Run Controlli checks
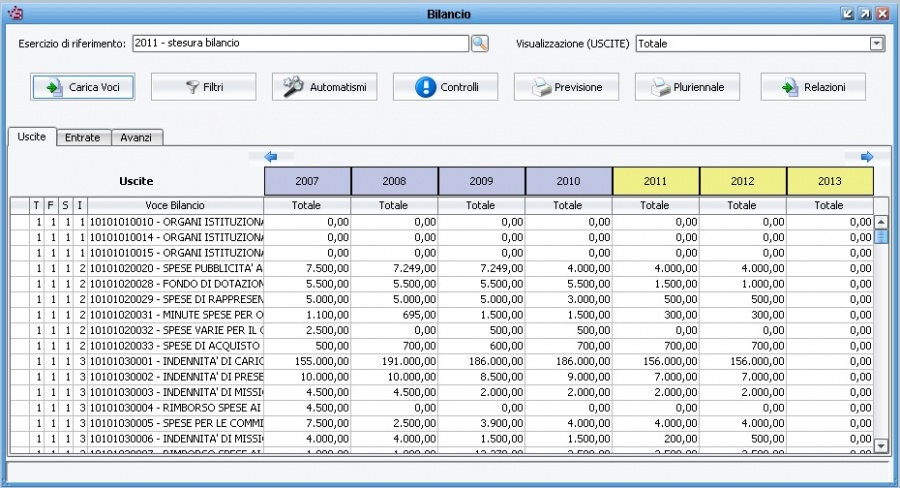Image resolution: width=900 pixels, height=488 pixels. click(445, 88)
